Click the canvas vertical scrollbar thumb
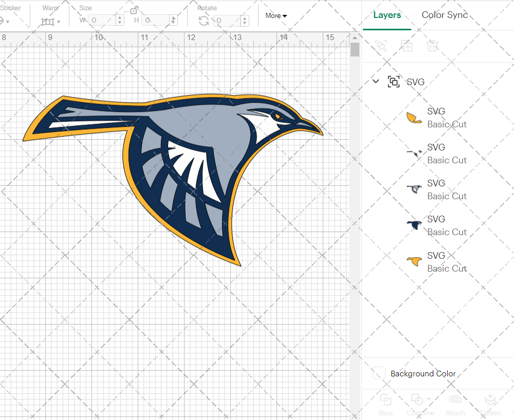Screen dimensions: 514x420 [x=354, y=49]
